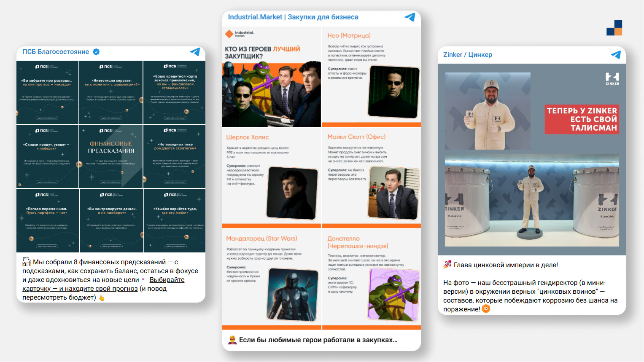Open the 'Вы контролируете деньги' prediction tile

111,220
